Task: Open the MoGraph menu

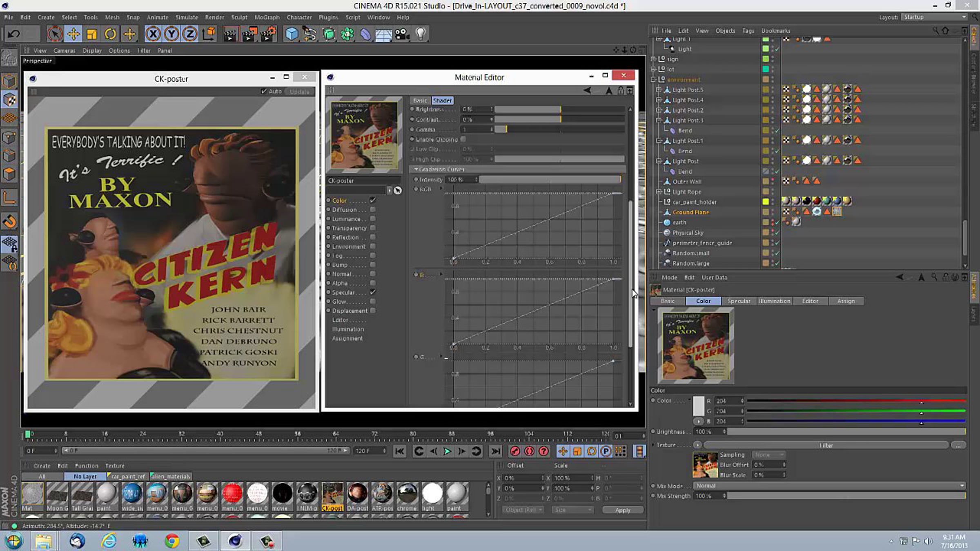Action: pyautogui.click(x=267, y=17)
